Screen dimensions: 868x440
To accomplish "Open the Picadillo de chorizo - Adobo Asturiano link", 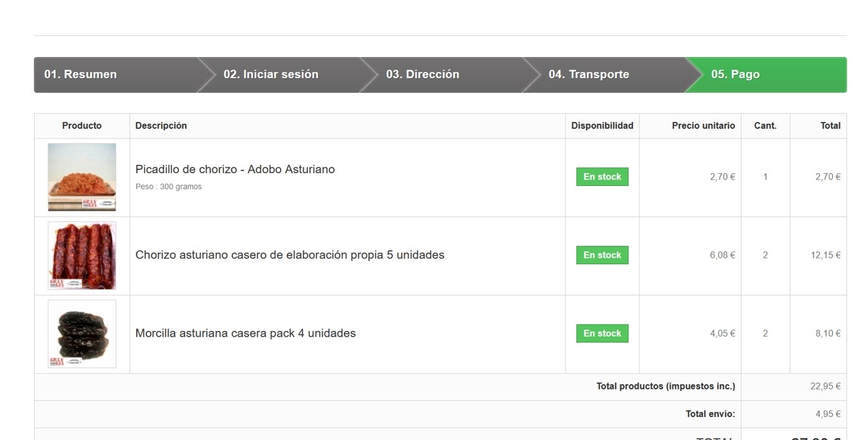I will pos(235,169).
